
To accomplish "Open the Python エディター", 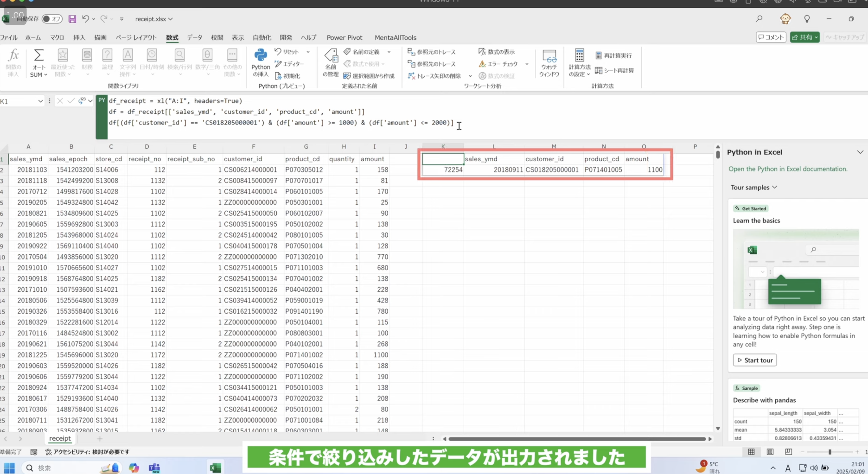I will point(289,64).
